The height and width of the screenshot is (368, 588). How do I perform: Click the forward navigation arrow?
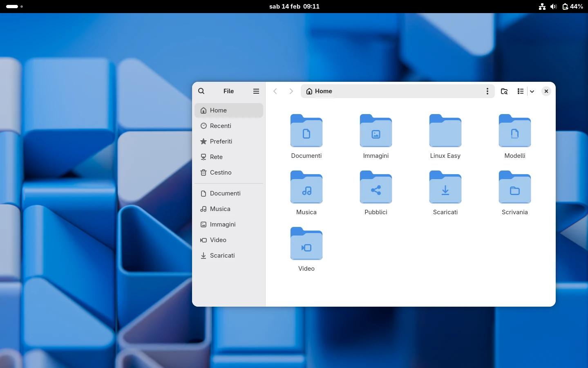[291, 91]
